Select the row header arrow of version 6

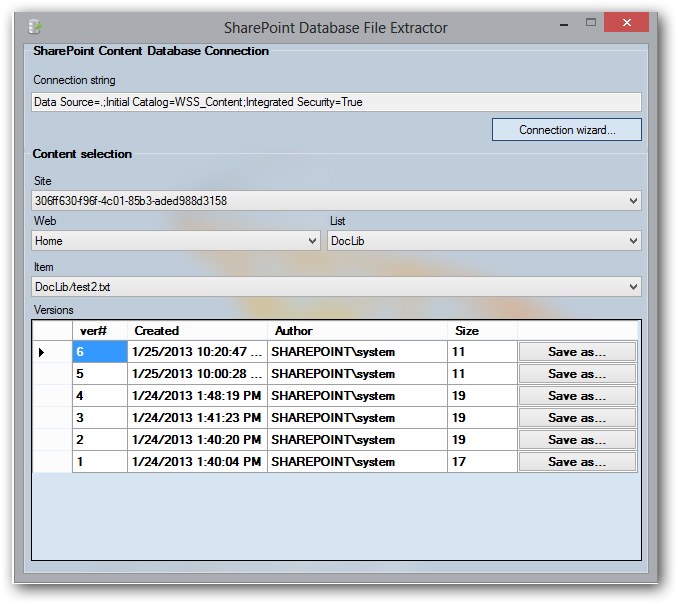pos(52,352)
